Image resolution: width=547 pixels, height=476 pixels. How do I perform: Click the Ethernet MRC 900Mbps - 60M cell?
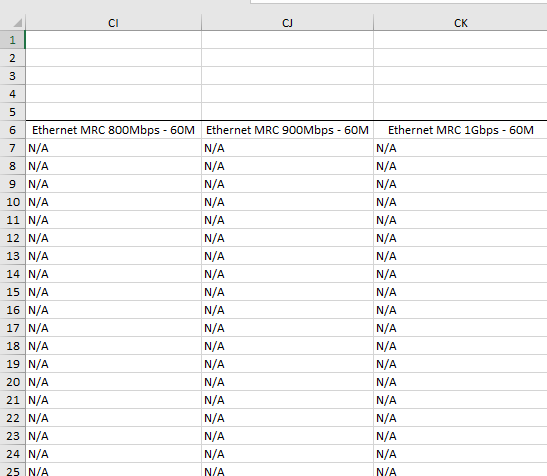pyautogui.click(x=287, y=130)
